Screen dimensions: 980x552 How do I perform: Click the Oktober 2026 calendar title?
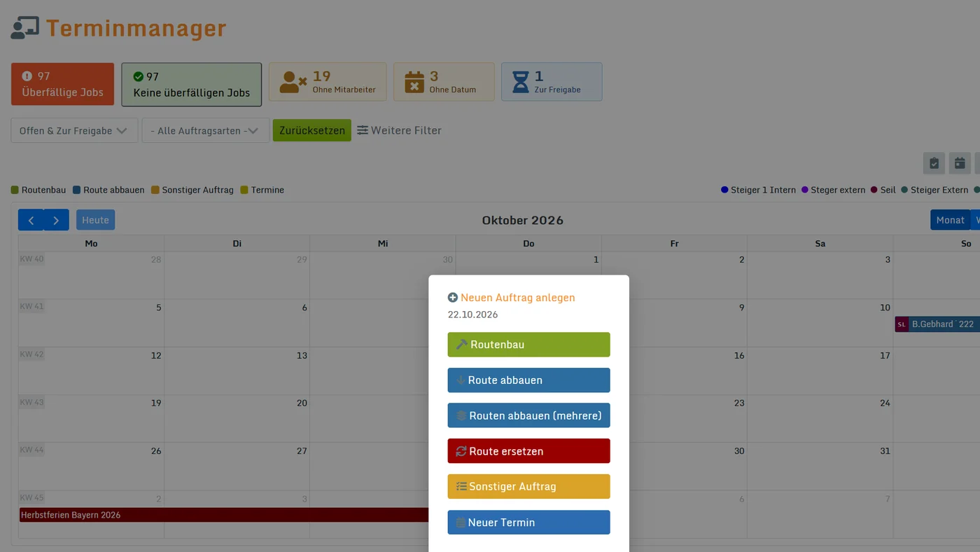pos(523,220)
